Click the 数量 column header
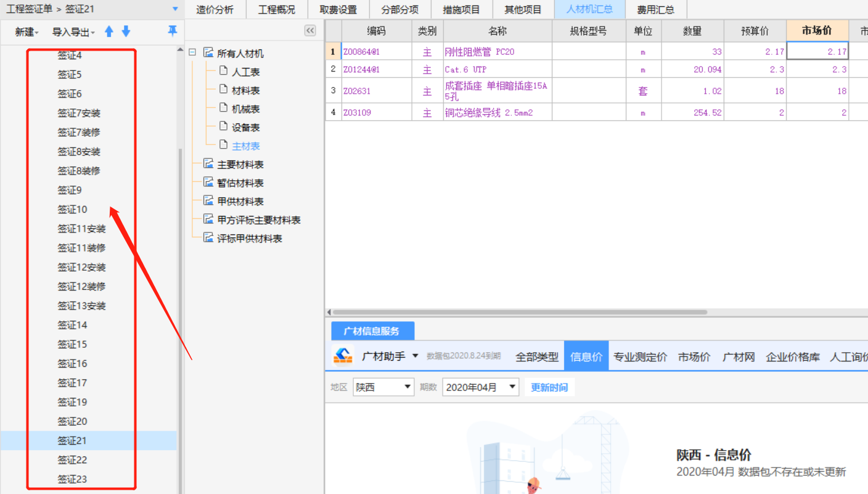Screen dimensions: 868x494 coord(692,31)
